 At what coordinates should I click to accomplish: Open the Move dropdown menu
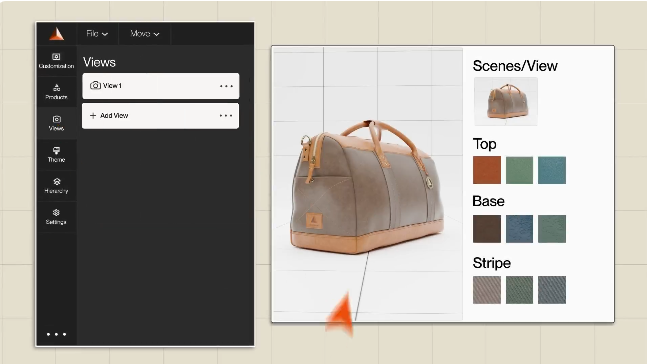144,33
